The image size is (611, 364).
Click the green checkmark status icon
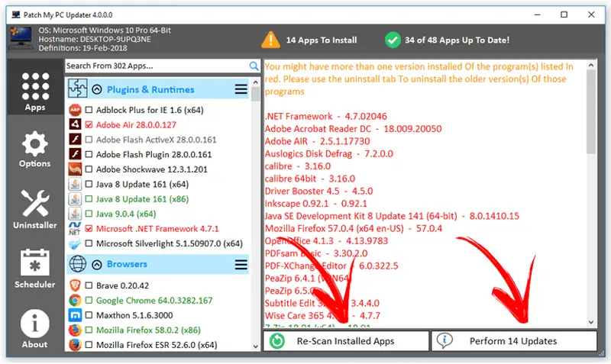[393, 40]
